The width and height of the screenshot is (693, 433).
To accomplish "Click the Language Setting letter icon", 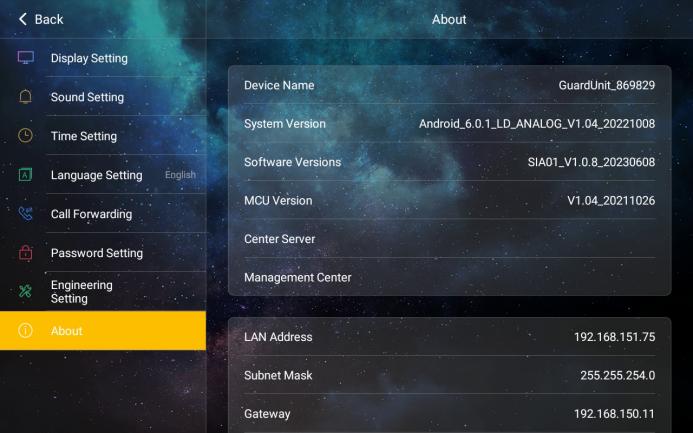I will [25, 175].
